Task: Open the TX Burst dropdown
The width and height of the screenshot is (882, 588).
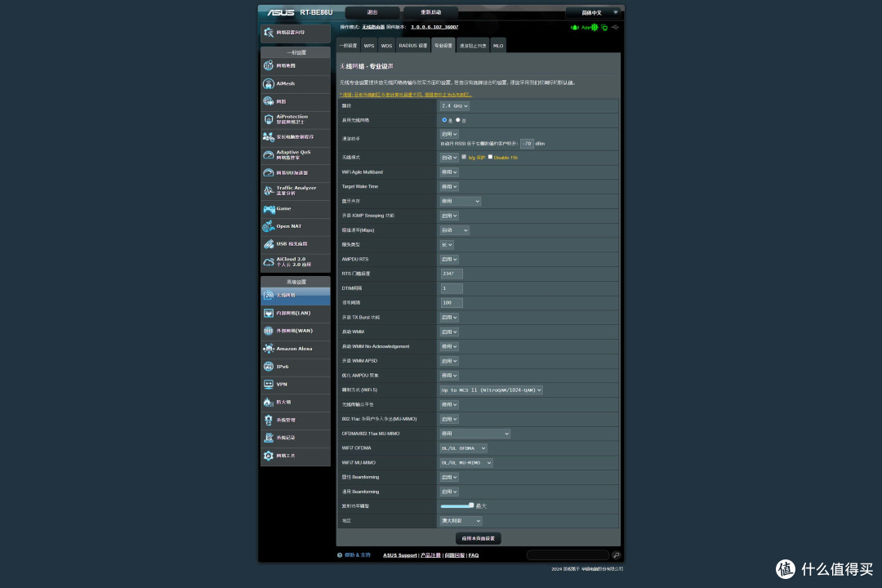Action: [449, 318]
